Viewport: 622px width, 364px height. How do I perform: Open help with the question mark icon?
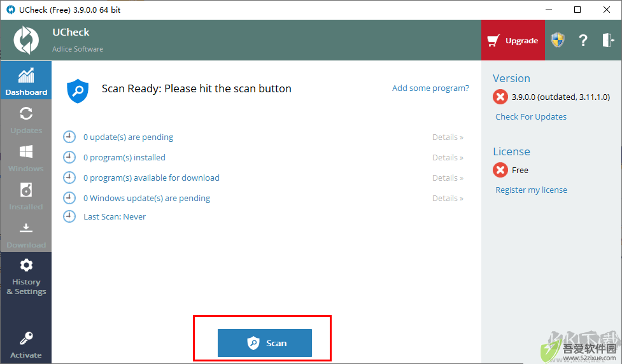click(583, 40)
